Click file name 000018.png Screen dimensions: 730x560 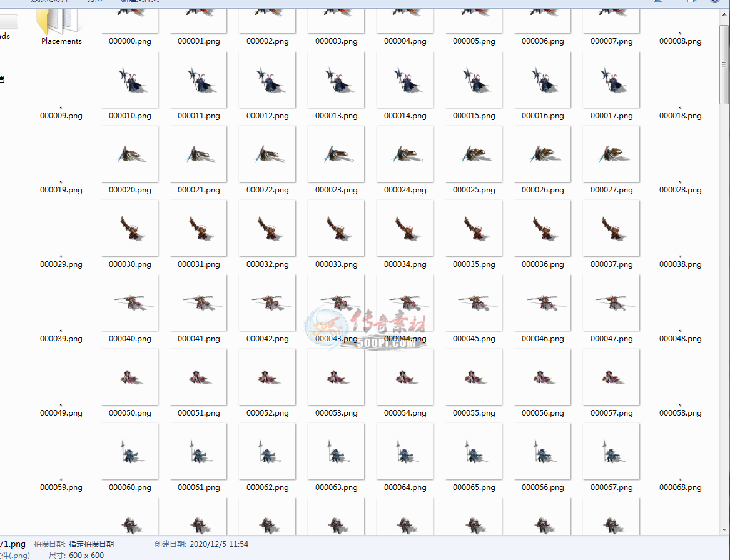tap(680, 116)
